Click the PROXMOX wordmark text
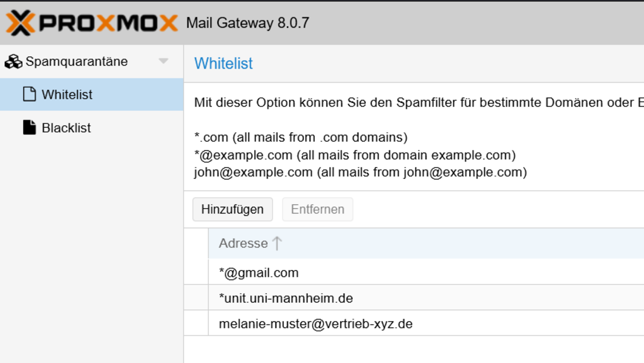 109,23
